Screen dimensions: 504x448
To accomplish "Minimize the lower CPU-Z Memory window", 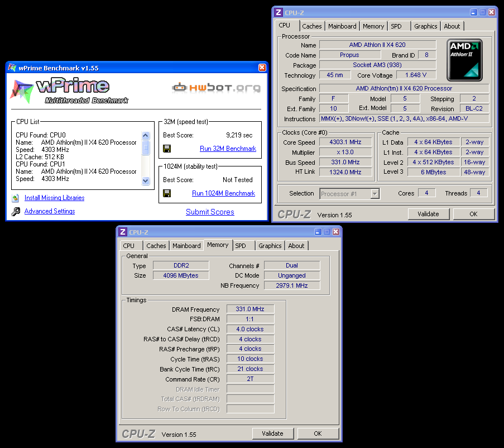I will [318, 232].
